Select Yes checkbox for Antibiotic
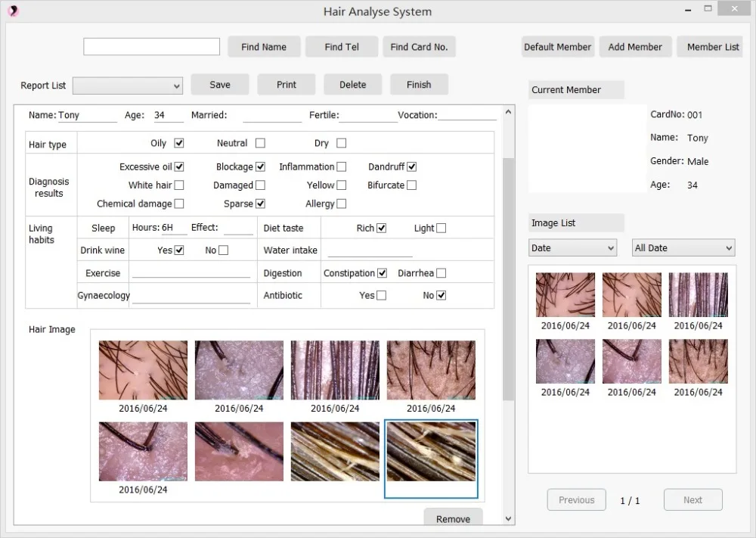 coord(381,295)
